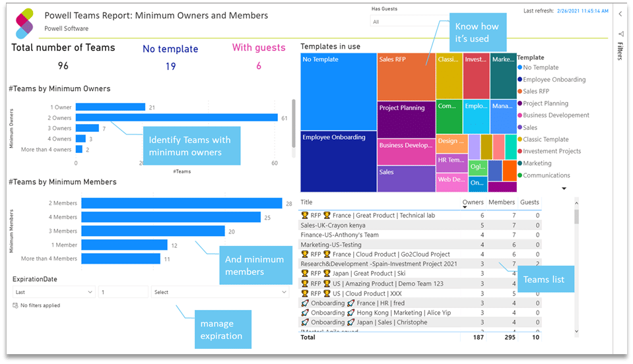The width and height of the screenshot is (633, 364).
Task: Click the Employee Onboarding legend entry
Action: click(x=551, y=79)
